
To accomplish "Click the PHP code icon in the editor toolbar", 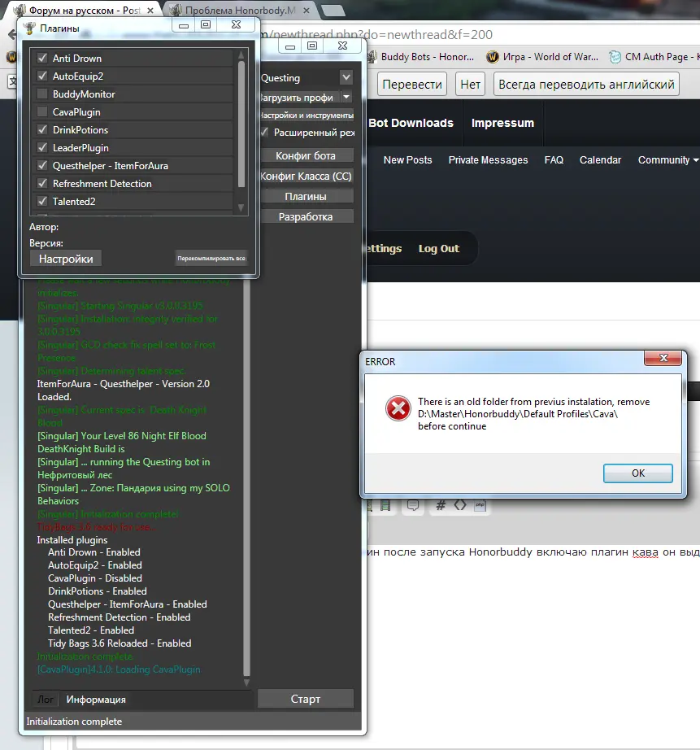I will (480, 505).
